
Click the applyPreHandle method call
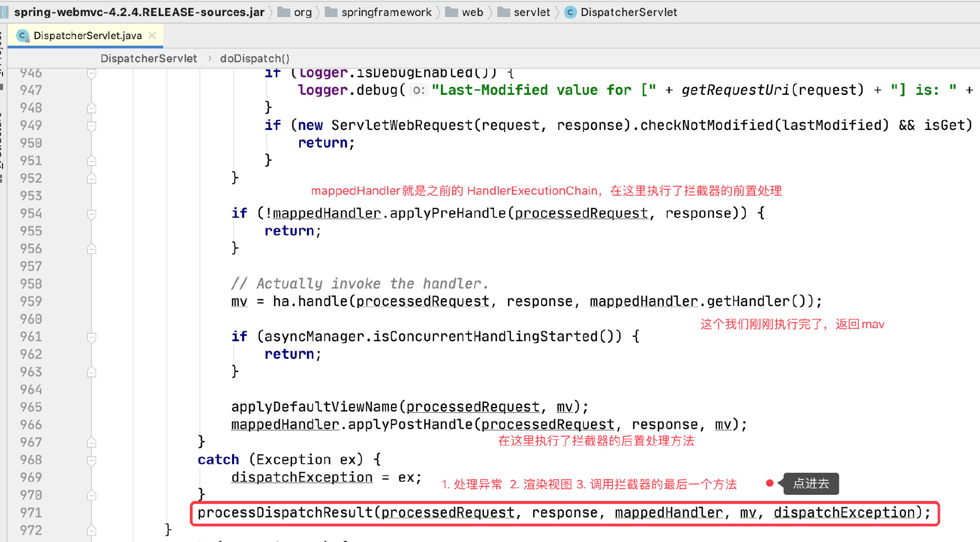click(448, 213)
